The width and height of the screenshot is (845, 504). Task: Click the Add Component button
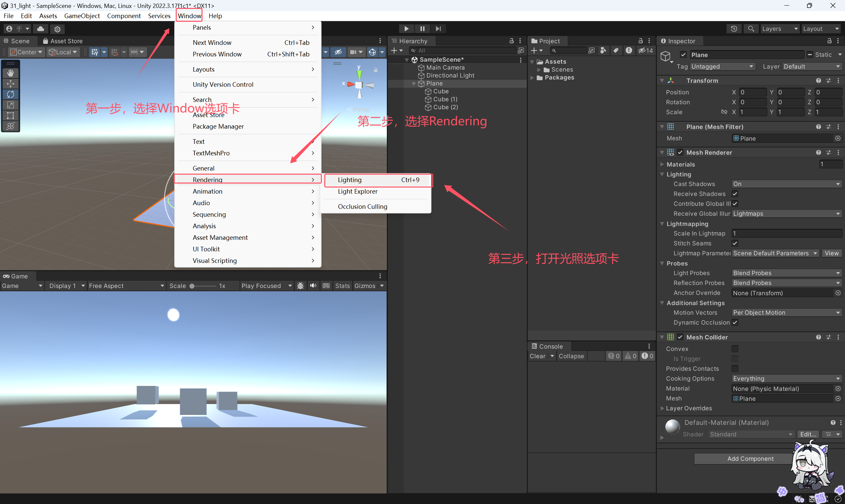click(750, 458)
